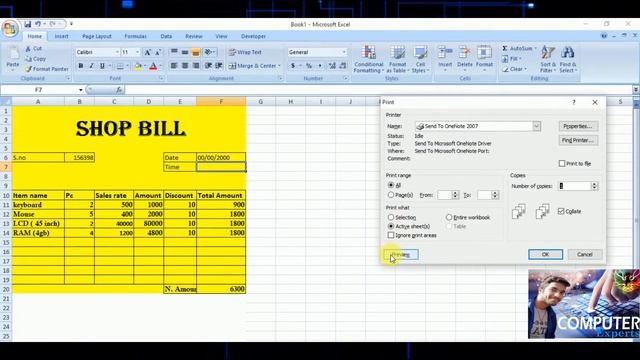Viewport: 640px width, 360px height.
Task: Select the Page(s) print range option
Action: tap(391, 195)
